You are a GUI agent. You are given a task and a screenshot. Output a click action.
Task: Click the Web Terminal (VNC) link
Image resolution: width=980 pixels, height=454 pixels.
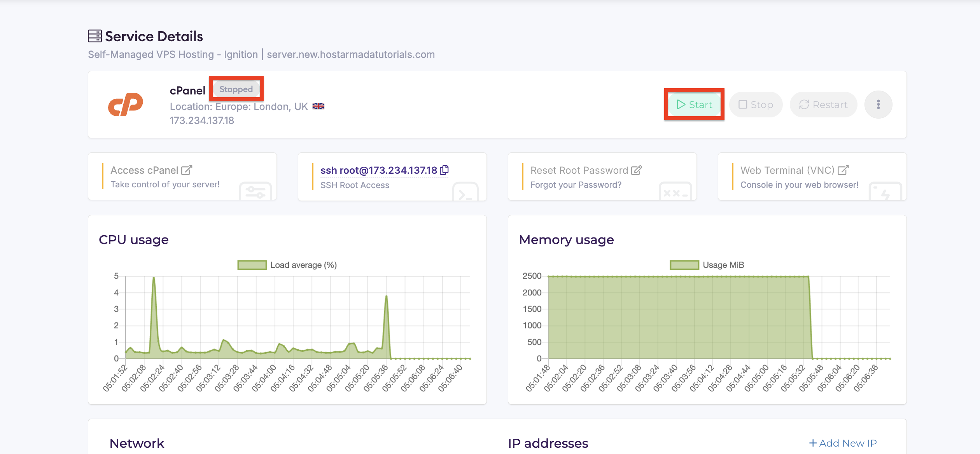point(787,170)
